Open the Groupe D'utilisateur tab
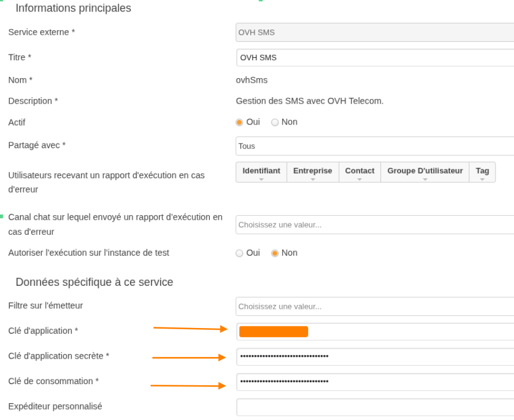 (425, 172)
